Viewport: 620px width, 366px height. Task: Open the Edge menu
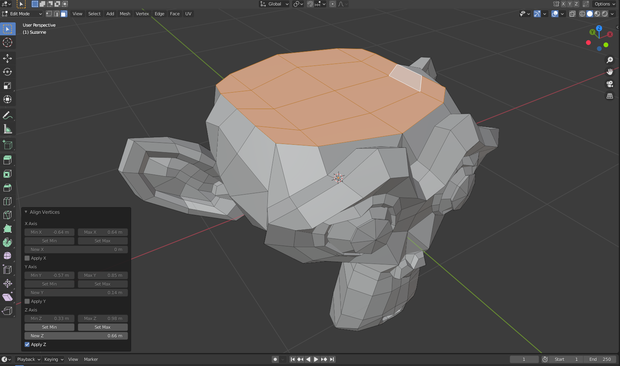point(159,14)
